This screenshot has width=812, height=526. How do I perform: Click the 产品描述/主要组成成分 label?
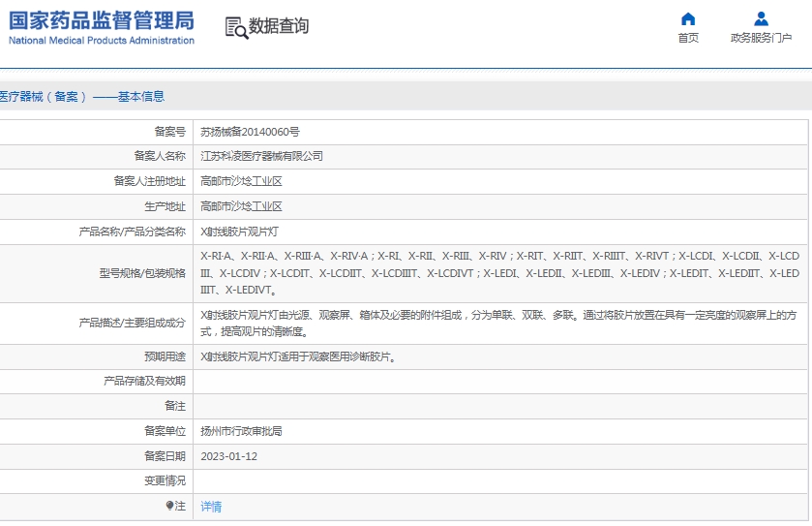[x=132, y=323]
